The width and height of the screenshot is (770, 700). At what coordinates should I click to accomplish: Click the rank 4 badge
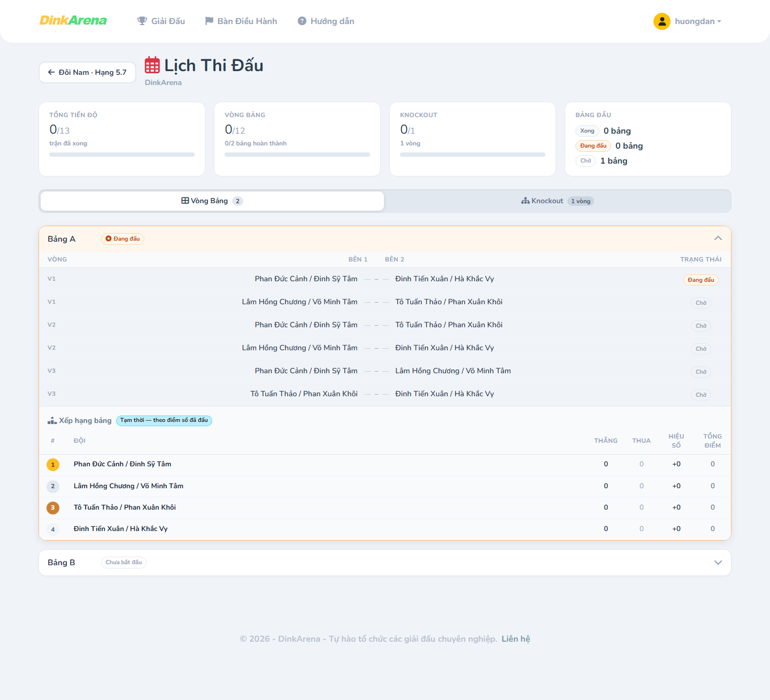click(x=53, y=529)
